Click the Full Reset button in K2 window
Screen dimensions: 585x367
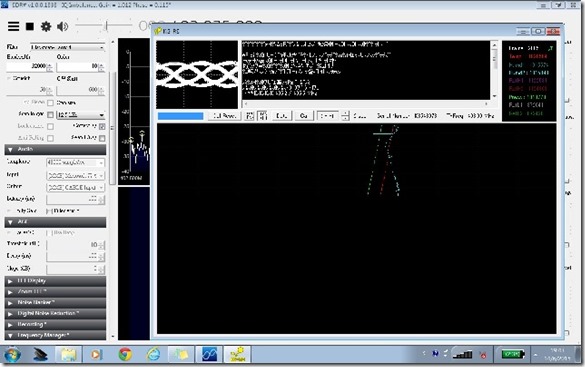click(x=224, y=116)
